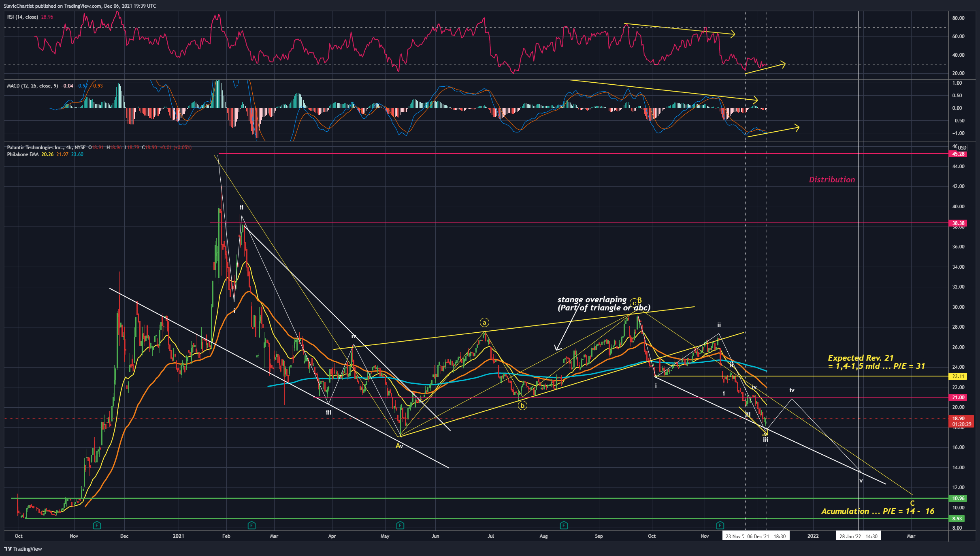
Task: Select the yellow 'A' wave label at May low
Action: [x=398, y=445]
